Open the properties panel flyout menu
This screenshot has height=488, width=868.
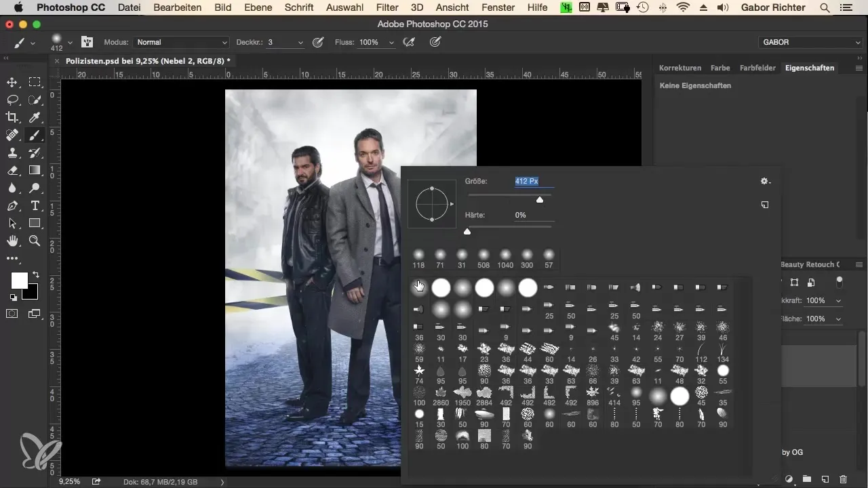(859, 68)
